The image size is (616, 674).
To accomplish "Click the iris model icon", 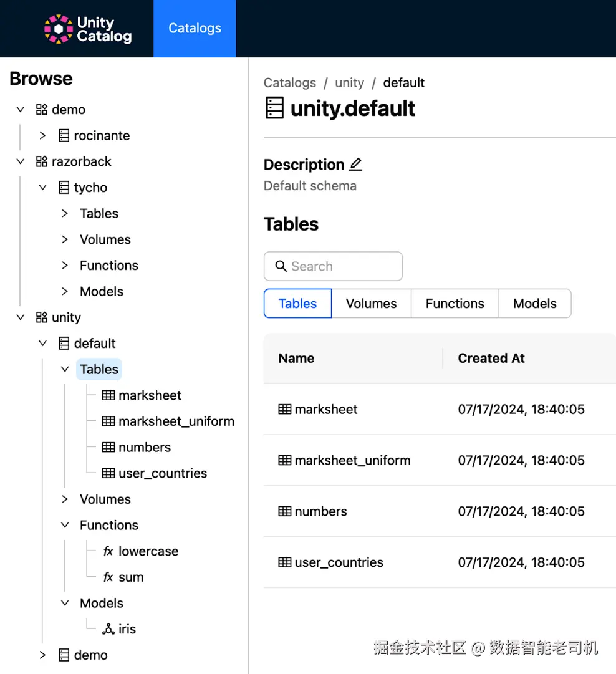I will pyautogui.click(x=108, y=629).
